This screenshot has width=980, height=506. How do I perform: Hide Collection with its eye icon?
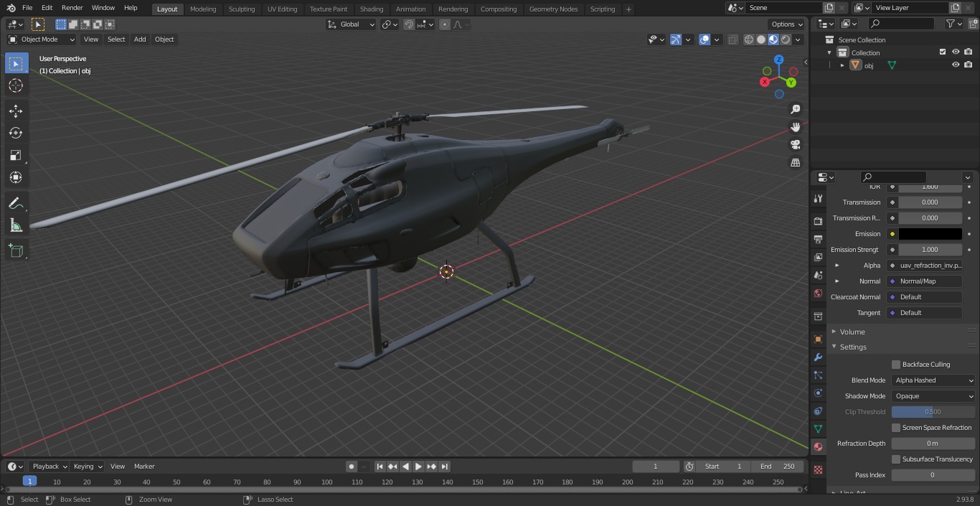point(956,52)
